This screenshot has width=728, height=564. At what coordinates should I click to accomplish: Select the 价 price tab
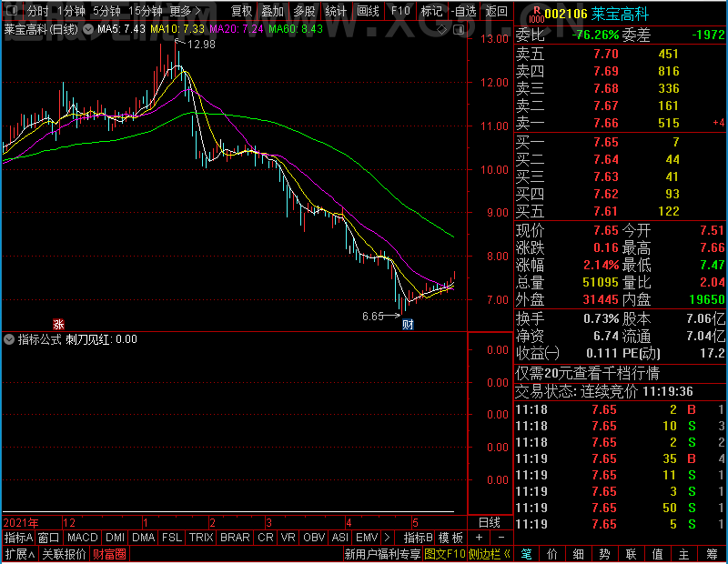pos(552,554)
